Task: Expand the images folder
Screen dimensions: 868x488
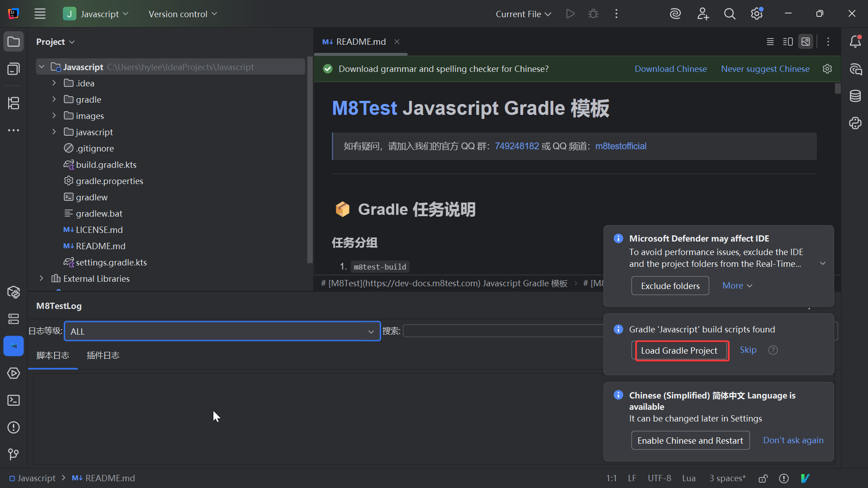Action: tap(54, 116)
